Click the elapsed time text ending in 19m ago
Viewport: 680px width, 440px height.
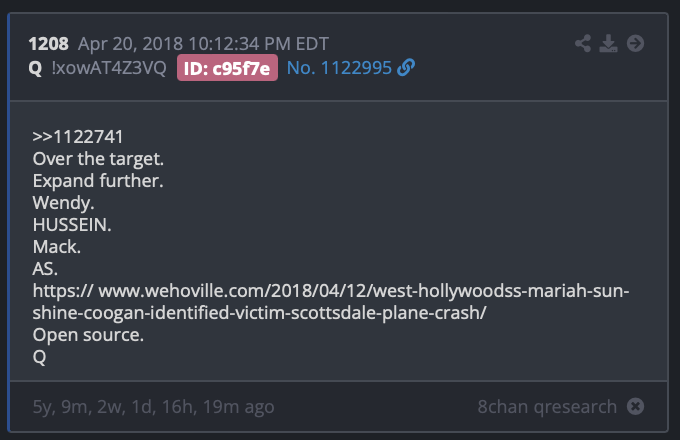click(154, 407)
